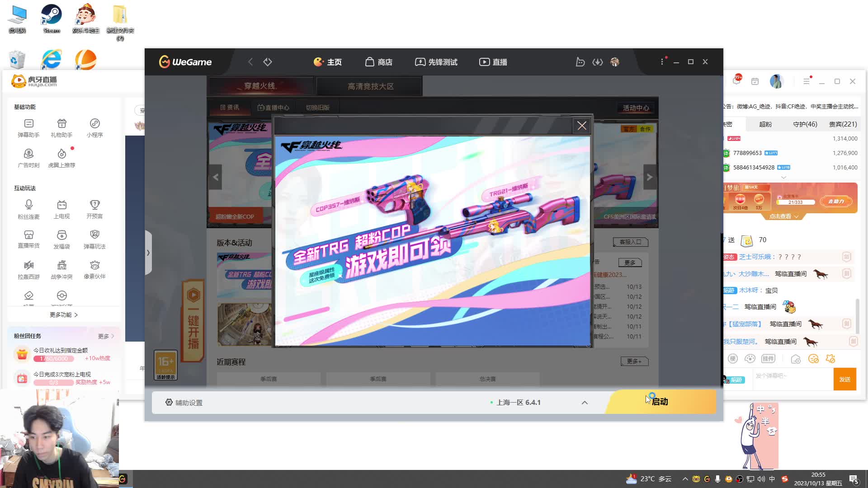Click the chat message input field

tap(793, 379)
